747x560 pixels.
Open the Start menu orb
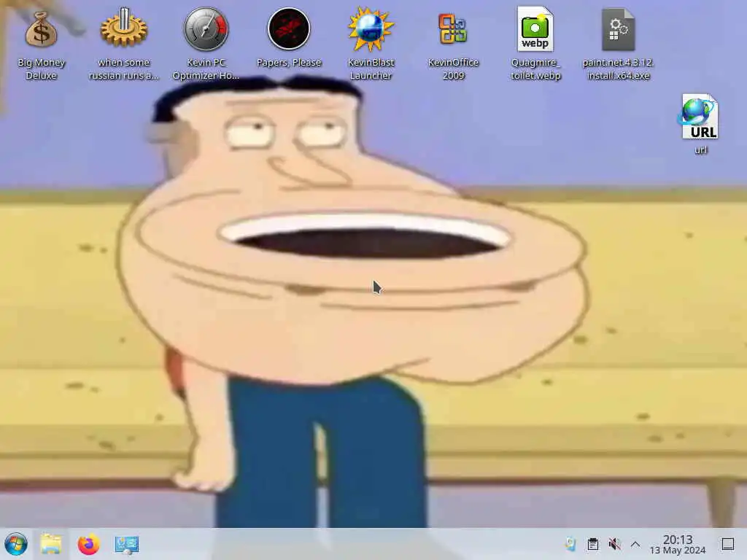tap(16, 544)
